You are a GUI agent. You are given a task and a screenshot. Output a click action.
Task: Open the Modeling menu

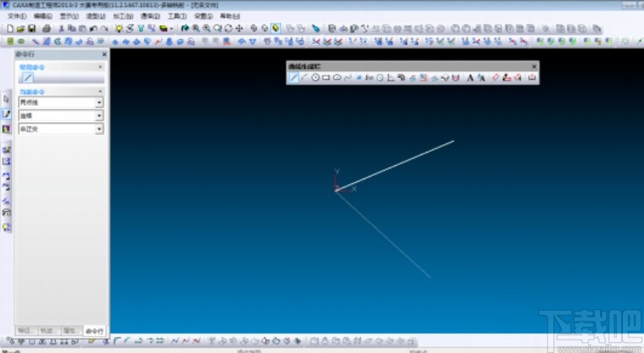[x=95, y=16]
